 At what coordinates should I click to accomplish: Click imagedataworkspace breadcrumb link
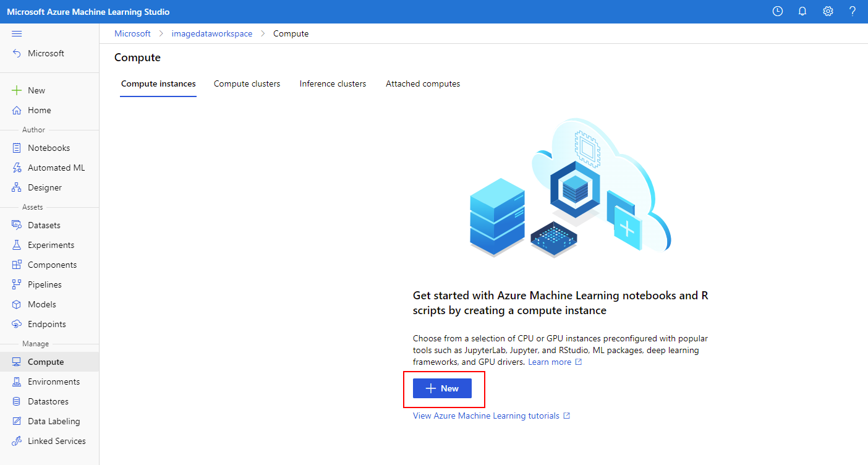(212, 33)
